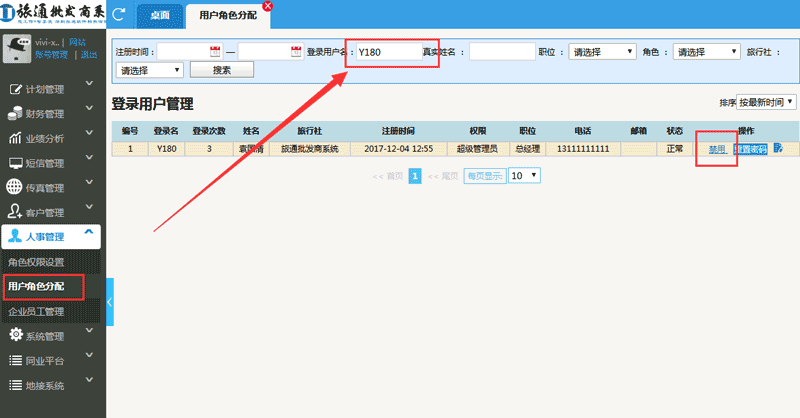Click the 搜索 search button
Screen dimensions: 800x418
(x=221, y=70)
